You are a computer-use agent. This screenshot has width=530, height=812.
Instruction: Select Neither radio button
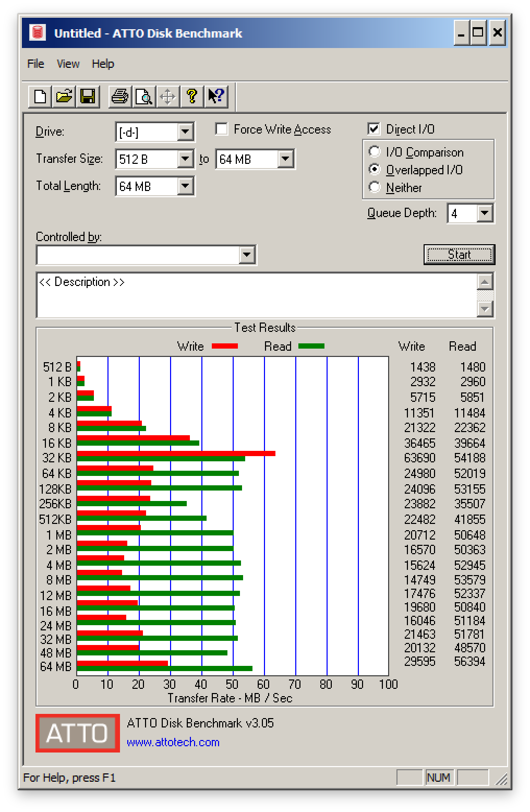coord(375,187)
